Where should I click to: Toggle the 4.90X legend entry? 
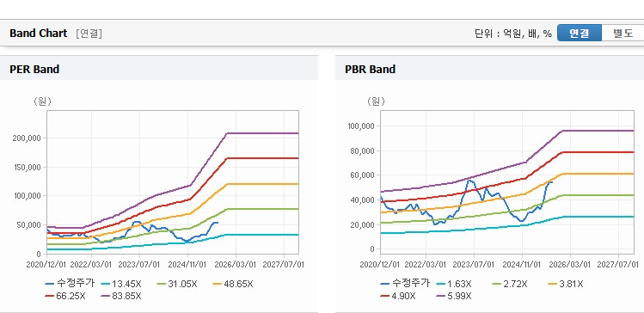(x=398, y=296)
